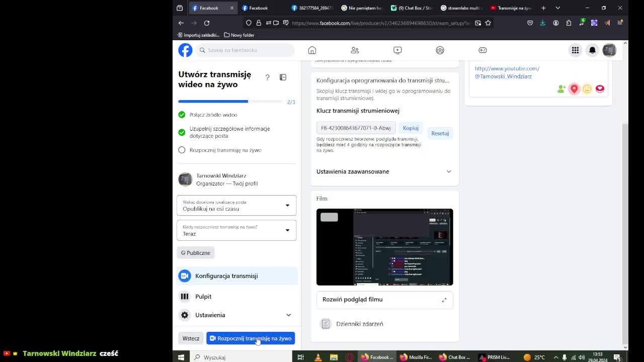
Task: Select Pulpit in sidebar menu
Action: (x=237, y=297)
